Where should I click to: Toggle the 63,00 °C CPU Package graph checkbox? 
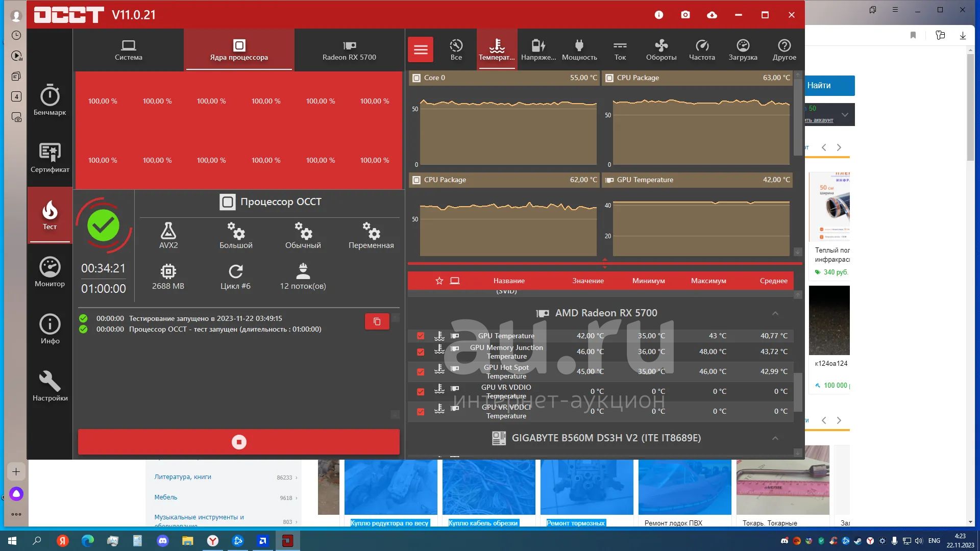click(x=609, y=78)
